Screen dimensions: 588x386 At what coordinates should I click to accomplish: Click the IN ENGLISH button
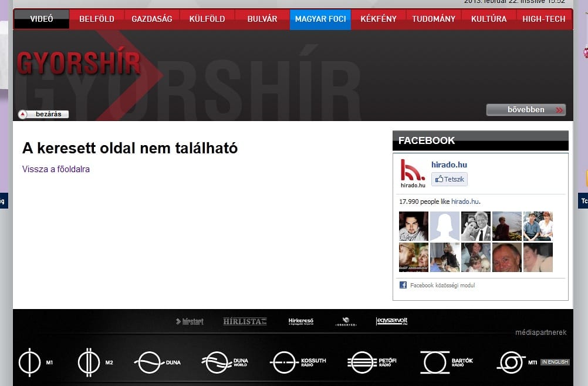pyautogui.click(x=555, y=362)
